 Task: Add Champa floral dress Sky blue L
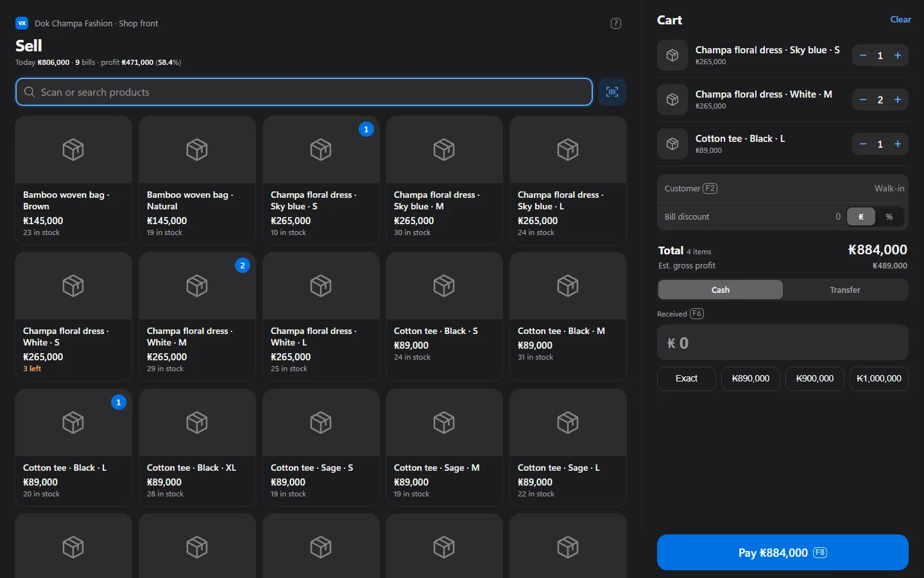[568, 180]
